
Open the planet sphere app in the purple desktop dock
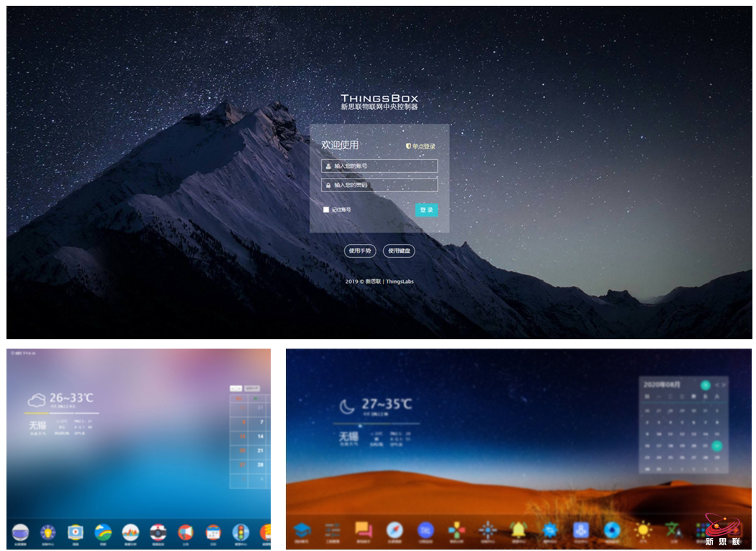point(20,532)
